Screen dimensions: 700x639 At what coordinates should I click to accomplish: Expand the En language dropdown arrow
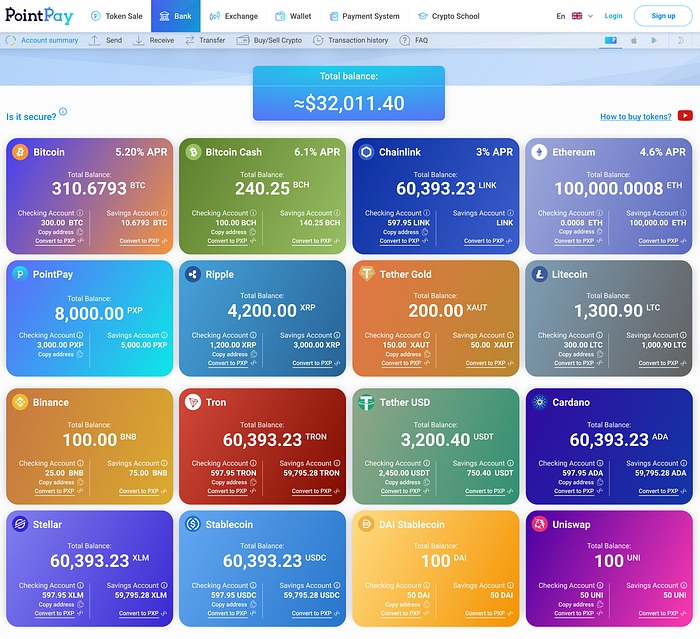590,16
